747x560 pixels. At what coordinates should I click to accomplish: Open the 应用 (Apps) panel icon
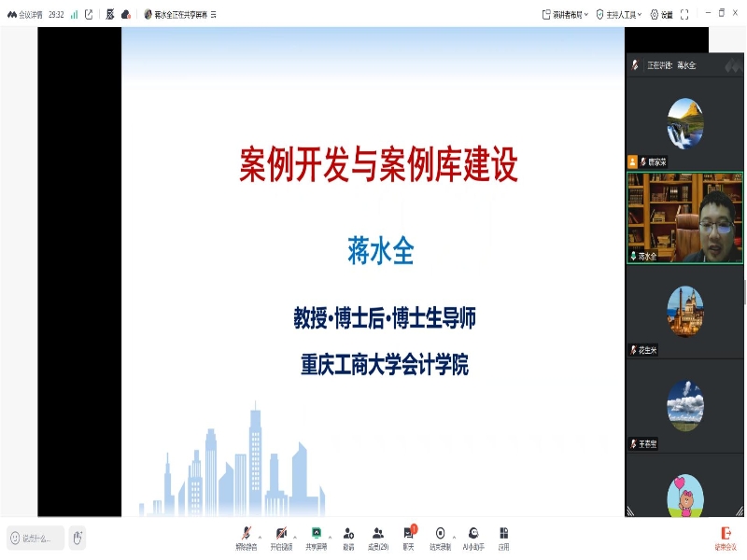click(x=502, y=532)
